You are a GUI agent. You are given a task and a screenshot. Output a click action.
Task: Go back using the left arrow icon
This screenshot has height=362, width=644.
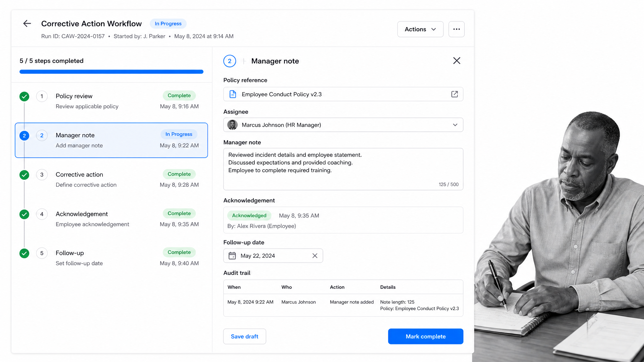(x=27, y=24)
